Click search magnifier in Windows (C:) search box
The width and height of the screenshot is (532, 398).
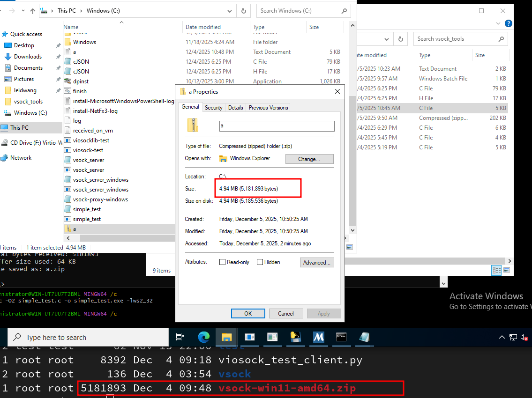344,11
